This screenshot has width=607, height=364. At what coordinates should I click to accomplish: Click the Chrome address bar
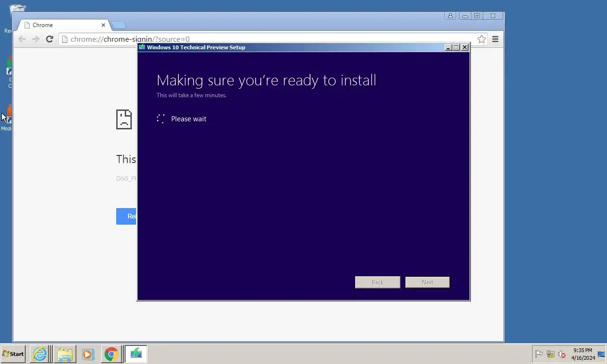pyautogui.click(x=273, y=39)
